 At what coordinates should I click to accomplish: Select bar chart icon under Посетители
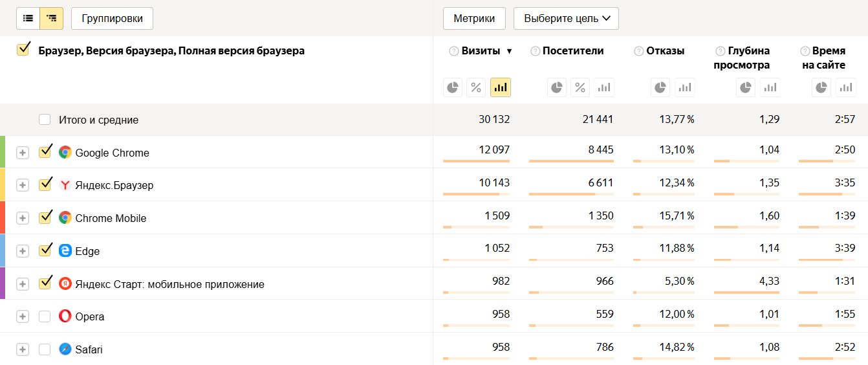coord(603,87)
